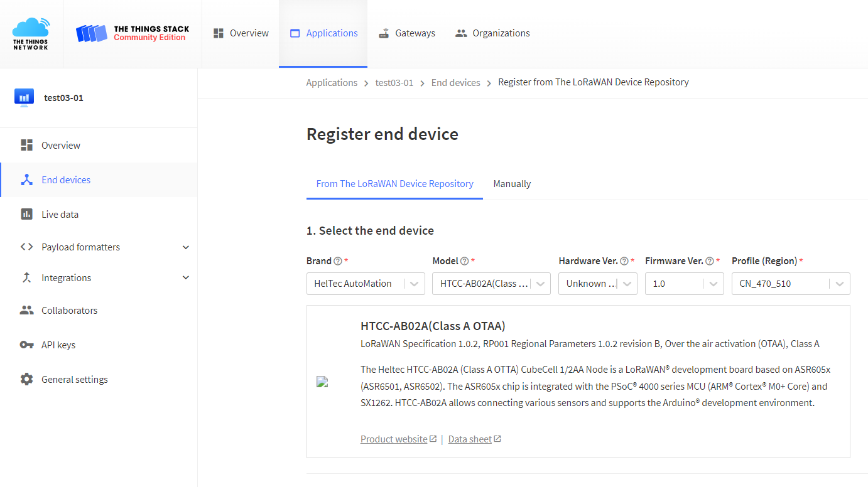Open the Data sheet link
Image resolution: width=868 pixels, height=487 pixels.
tap(470, 439)
